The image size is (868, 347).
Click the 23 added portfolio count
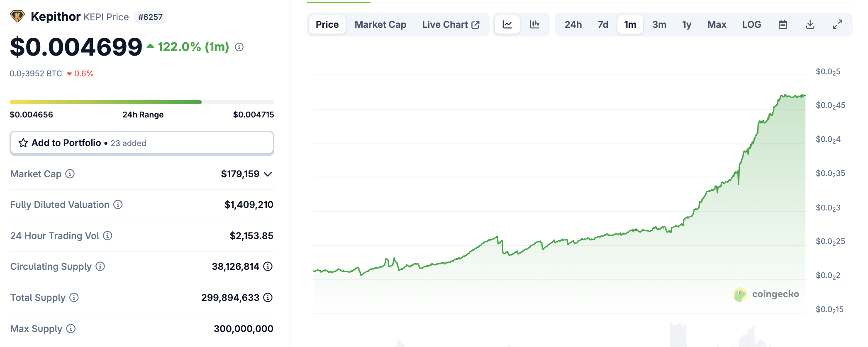point(128,143)
